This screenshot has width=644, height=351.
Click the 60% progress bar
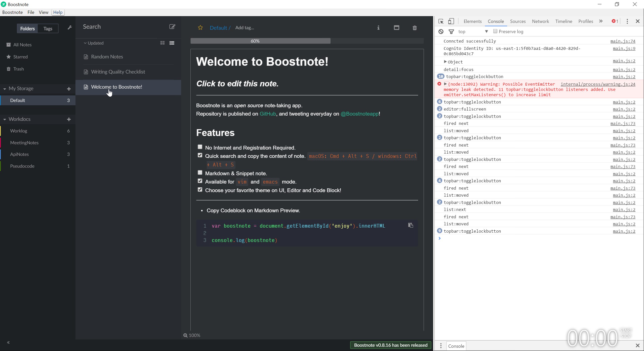point(307,41)
